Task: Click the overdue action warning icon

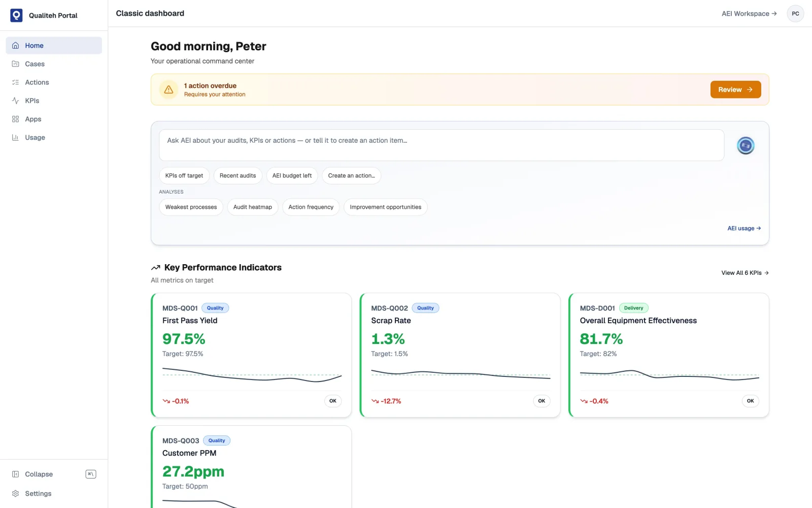Action: point(168,89)
